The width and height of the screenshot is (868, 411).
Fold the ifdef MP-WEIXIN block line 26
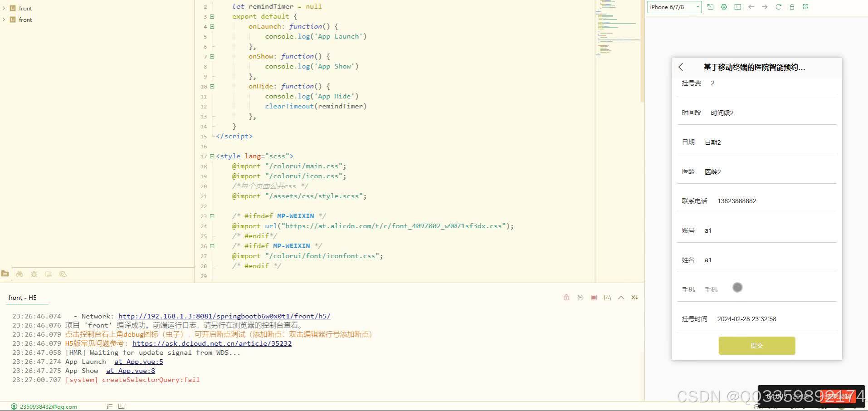tap(212, 246)
